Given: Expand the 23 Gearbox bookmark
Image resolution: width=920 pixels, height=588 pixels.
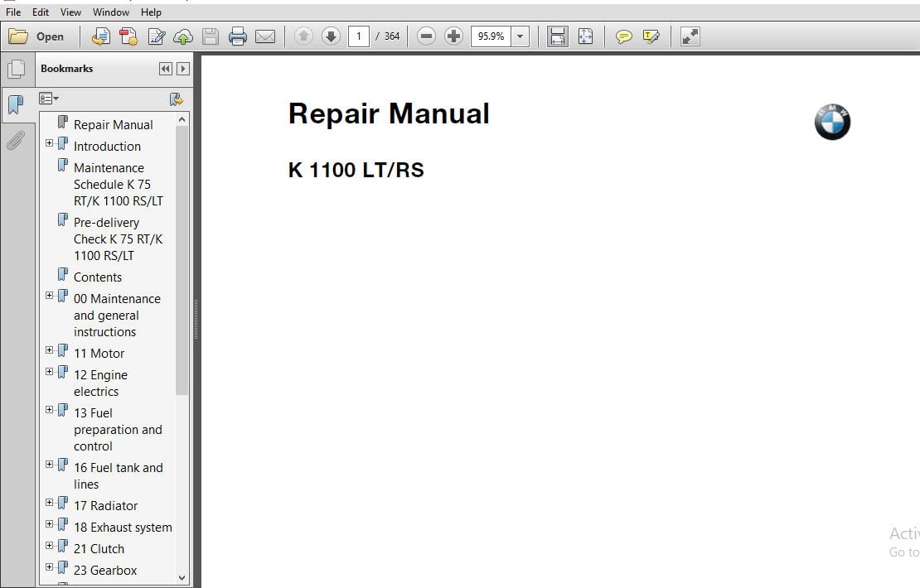Looking at the screenshot, I should coord(49,567).
